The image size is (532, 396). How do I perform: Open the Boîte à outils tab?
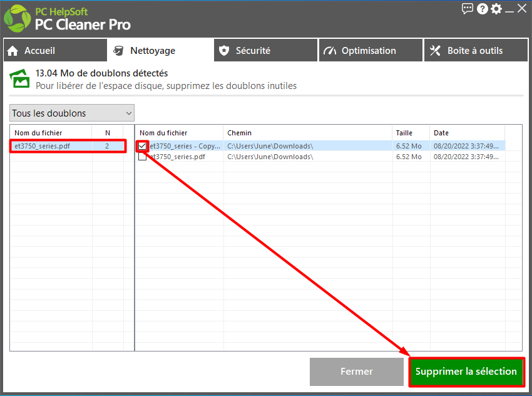(x=476, y=51)
